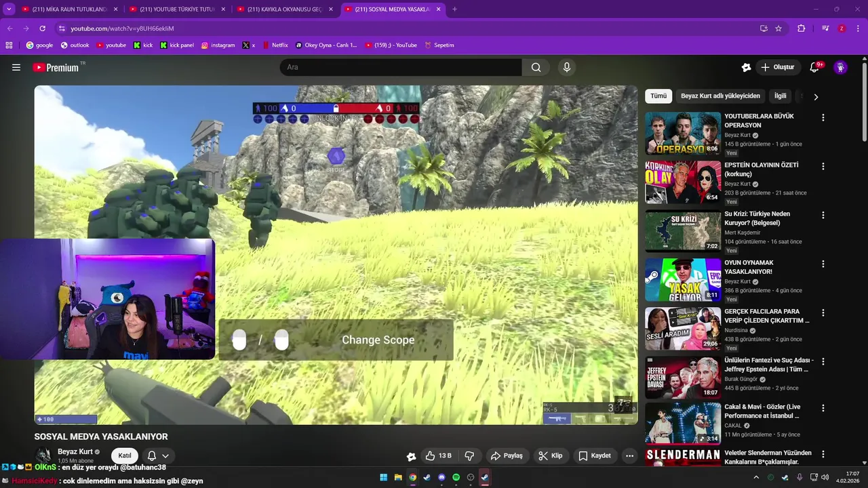868x488 pixels.
Task: Open Slenderman video thumbnail
Action: pyautogui.click(x=683, y=457)
